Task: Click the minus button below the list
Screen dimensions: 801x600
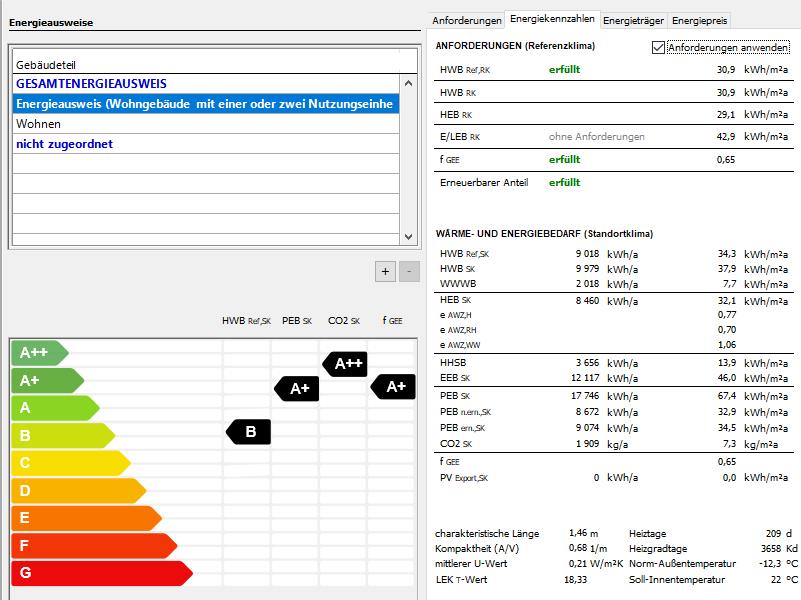Action: (x=409, y=271)
